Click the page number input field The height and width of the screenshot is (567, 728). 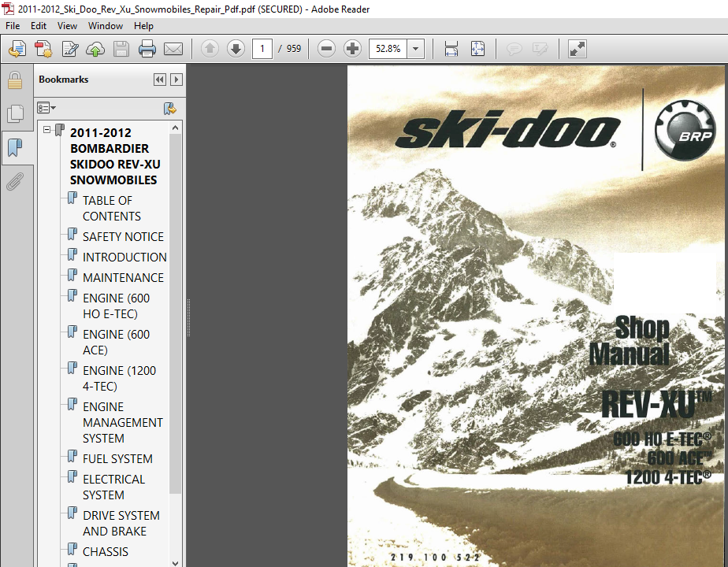262,48
